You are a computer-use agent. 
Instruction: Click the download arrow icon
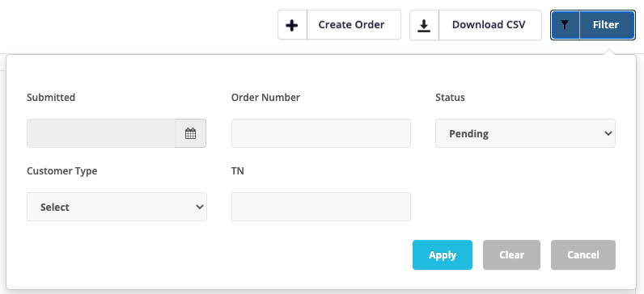pos(424,25)
